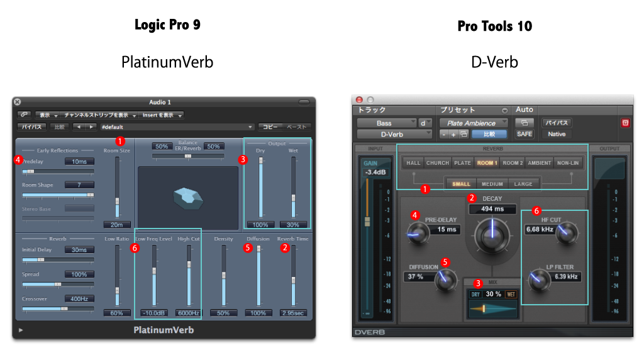Select the LARGE room size option
Screen dimensions: 644x362
523,184
